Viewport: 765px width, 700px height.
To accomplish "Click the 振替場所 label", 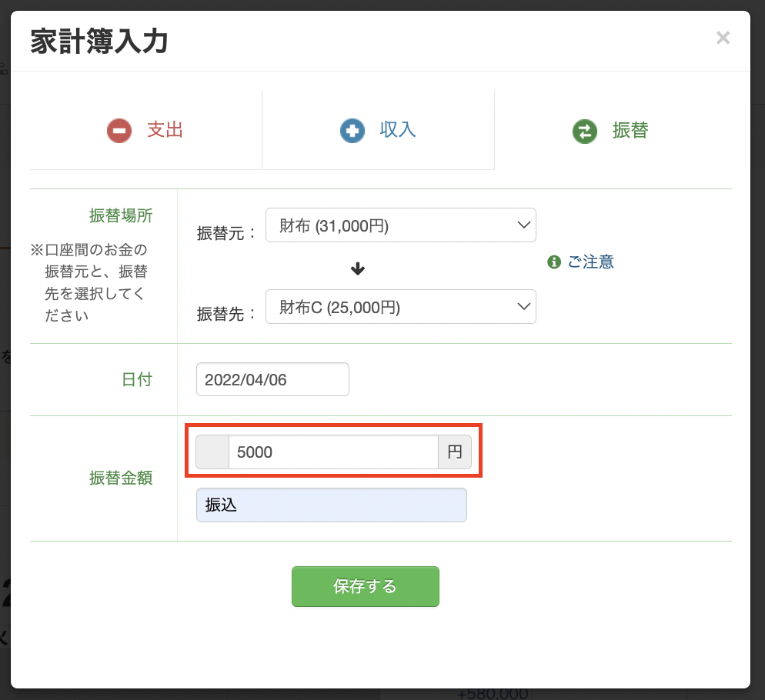I will [121, 215].
